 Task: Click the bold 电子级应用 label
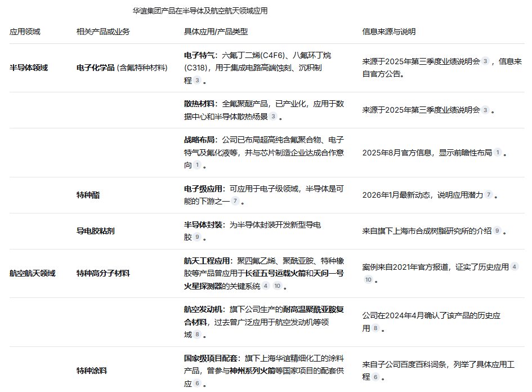[203, 189]
